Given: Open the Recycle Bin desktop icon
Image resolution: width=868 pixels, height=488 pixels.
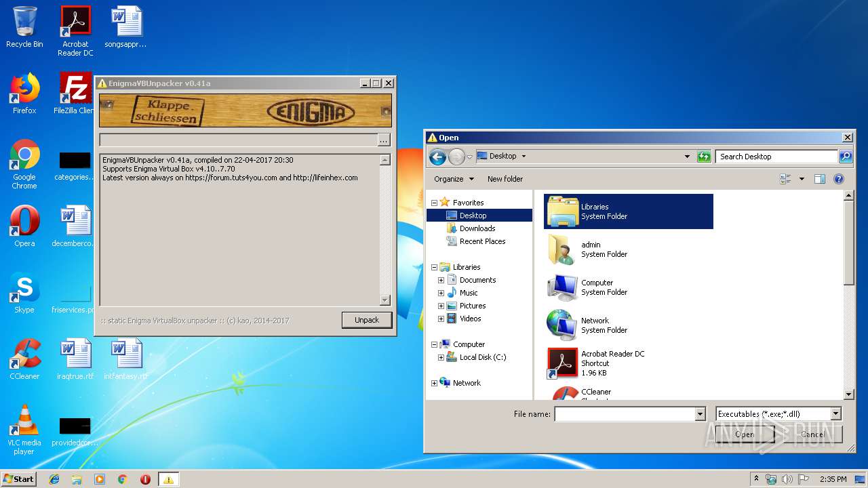Looking at the screenshot, I should pos(24,27).
